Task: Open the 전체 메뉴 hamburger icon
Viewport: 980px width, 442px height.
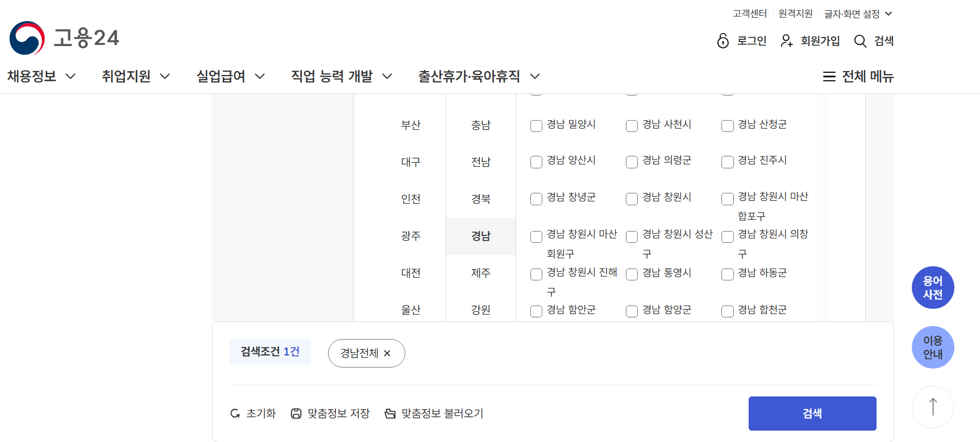Action: (x=828, y=76)
